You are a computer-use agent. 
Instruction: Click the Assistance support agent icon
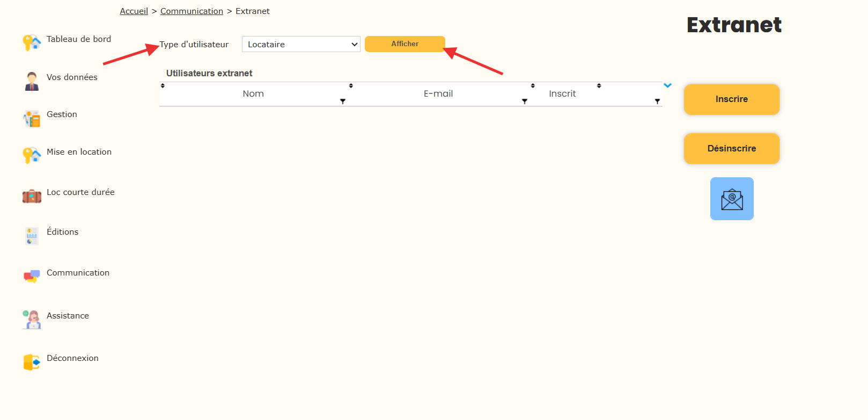pyautogui.click(x=32, y=320)
